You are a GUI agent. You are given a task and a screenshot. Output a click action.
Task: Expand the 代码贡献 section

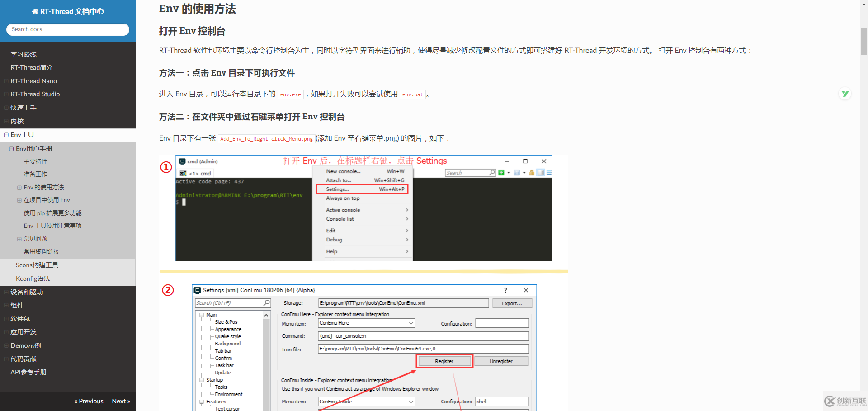tap(6, 359)
